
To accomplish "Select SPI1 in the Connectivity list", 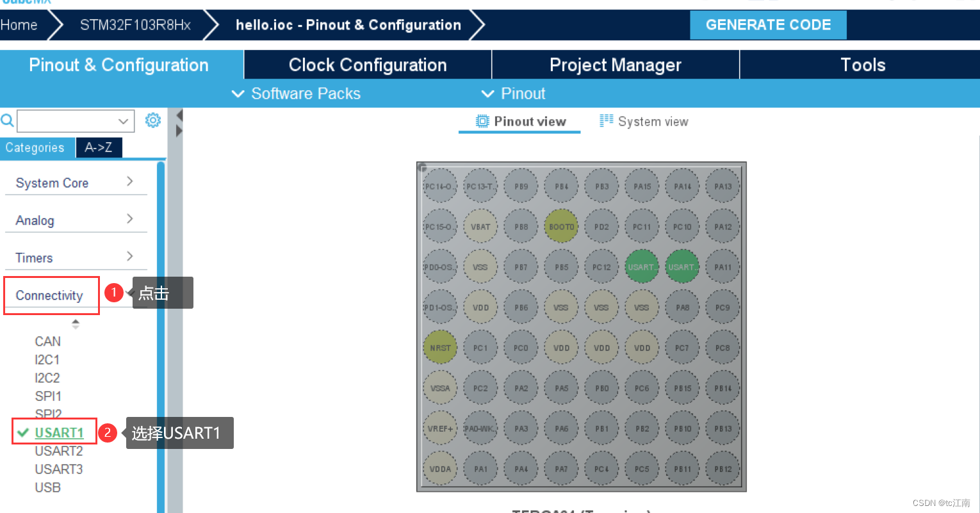I will pyautogui.click(x=48, y=396).
